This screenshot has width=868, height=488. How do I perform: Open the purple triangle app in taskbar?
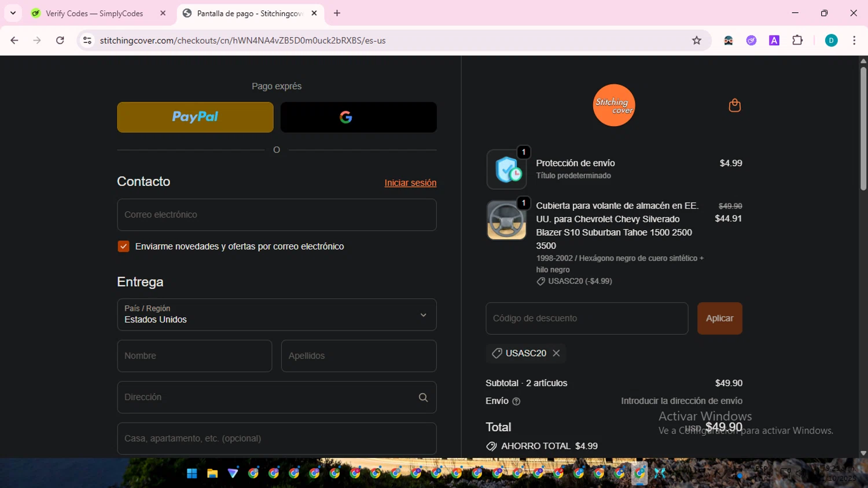[x=233, y=474]
